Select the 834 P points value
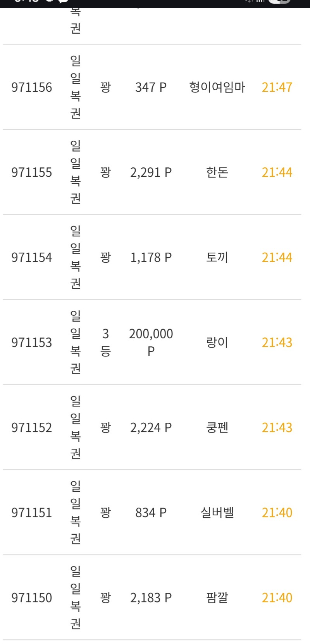 tap(151, 513)
